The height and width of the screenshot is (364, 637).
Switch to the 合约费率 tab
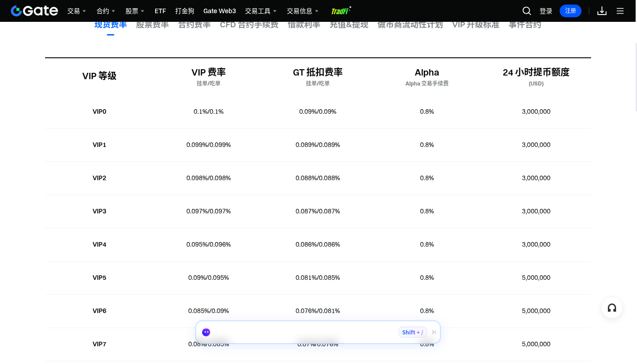coord(194,25)
